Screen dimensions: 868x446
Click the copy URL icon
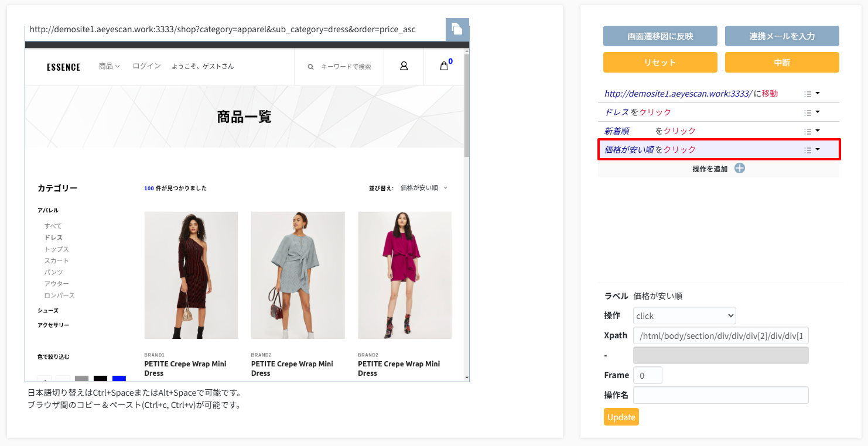tap(457, 29)
